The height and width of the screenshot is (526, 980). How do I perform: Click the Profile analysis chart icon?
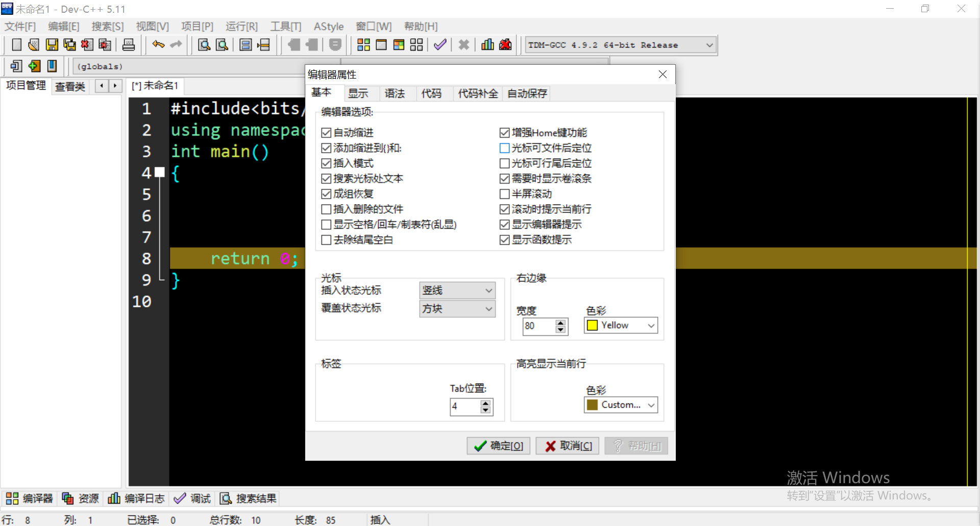[487, 45]
